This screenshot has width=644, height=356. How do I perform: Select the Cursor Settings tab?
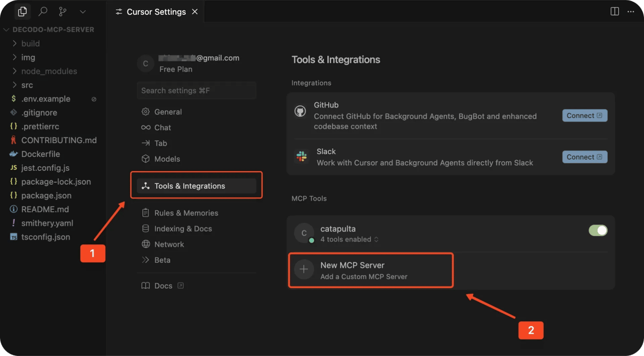[156, 12]
